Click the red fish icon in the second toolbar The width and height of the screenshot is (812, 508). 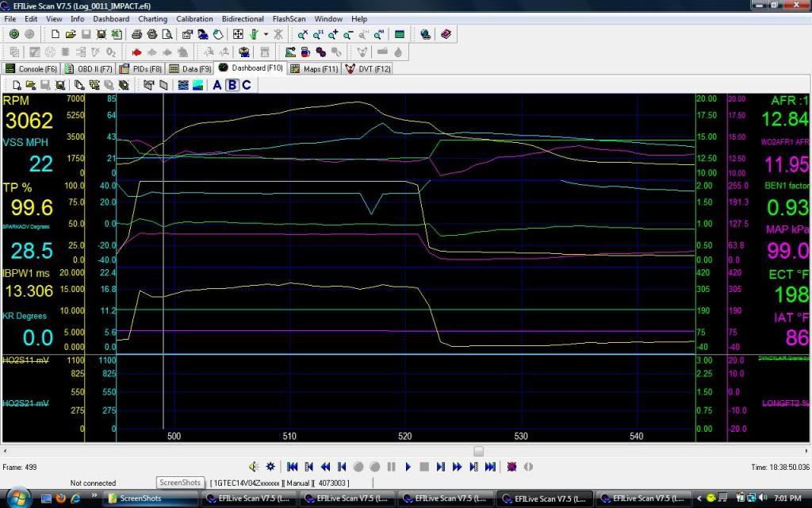(x=136, y=52)
